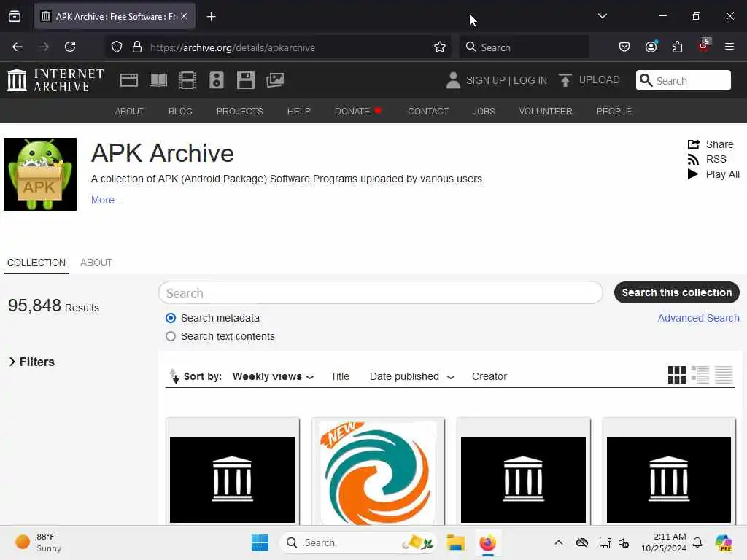Switch to extended list view
The height and width of the screenshot is (560, 747).
[700, 375]
